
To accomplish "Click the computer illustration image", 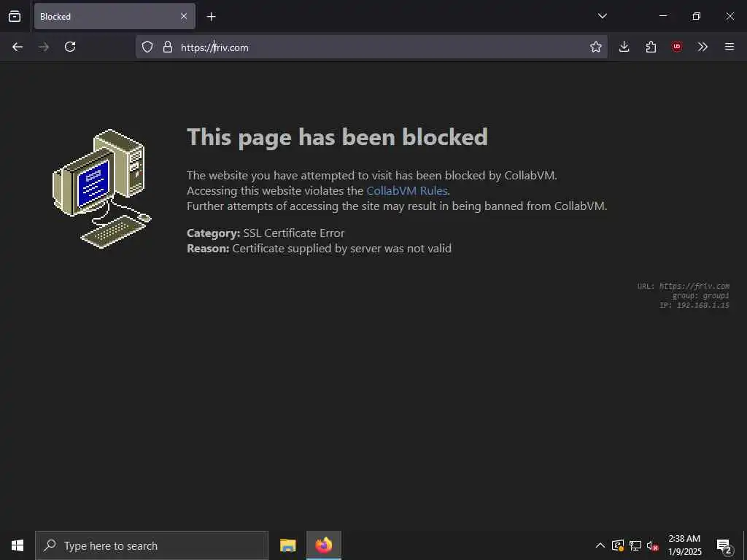I will 101,189.
